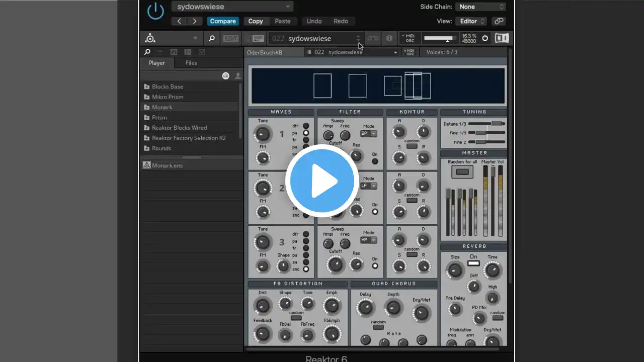
Task: Open the LP filter Mode dropdown
Action: (369, 186)
